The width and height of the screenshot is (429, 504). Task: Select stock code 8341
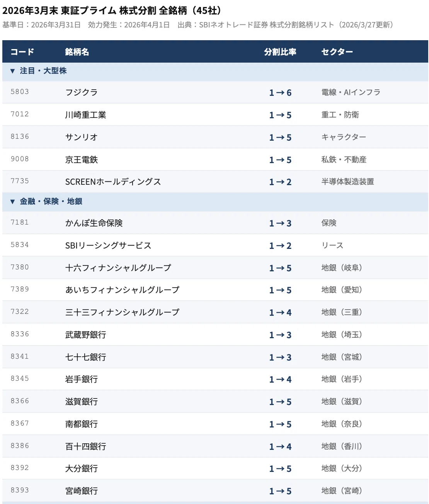[x=20, y=357]
